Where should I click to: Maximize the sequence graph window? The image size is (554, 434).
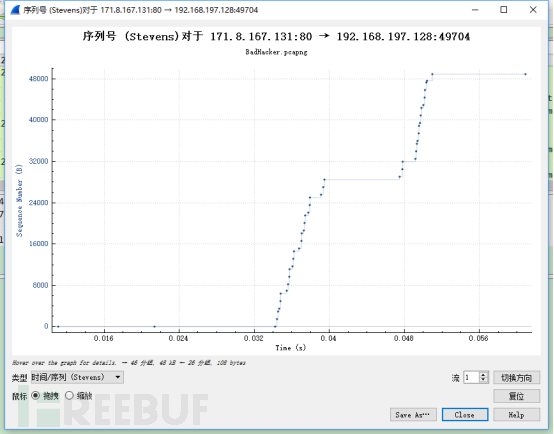(x=504, y=10)
